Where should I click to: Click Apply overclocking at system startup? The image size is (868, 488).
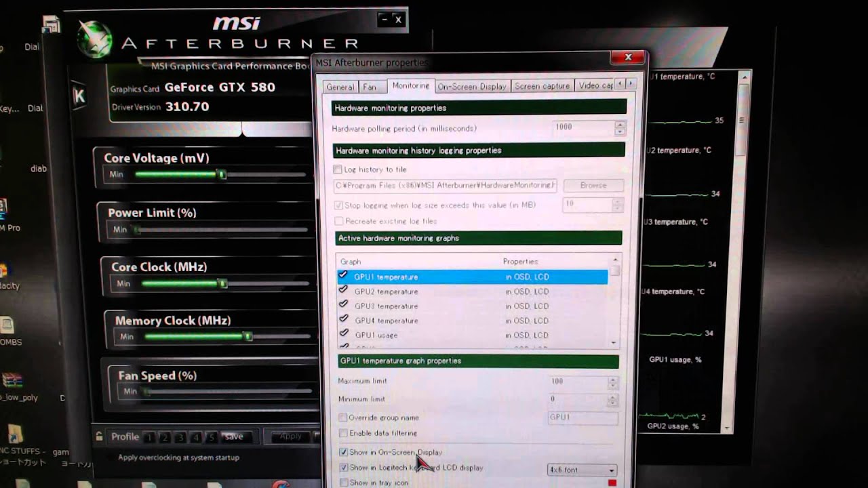pyautogui.click(x=178, y=457)
